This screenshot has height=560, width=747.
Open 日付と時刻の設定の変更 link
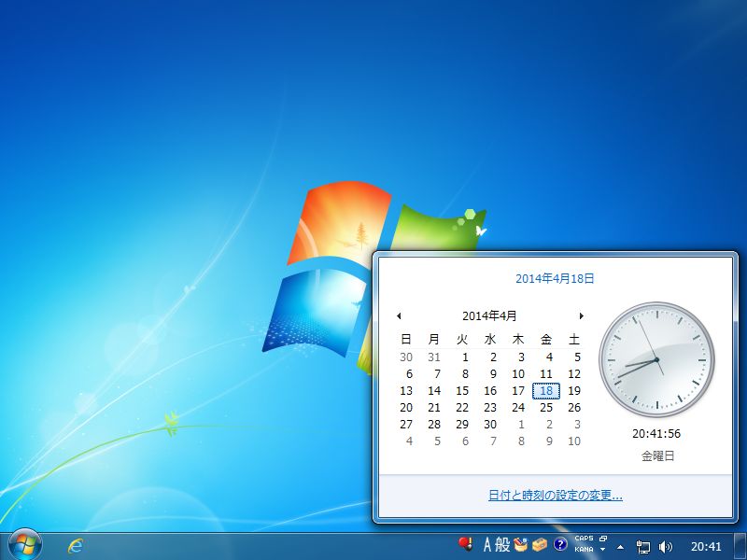[x=556, y=496]
